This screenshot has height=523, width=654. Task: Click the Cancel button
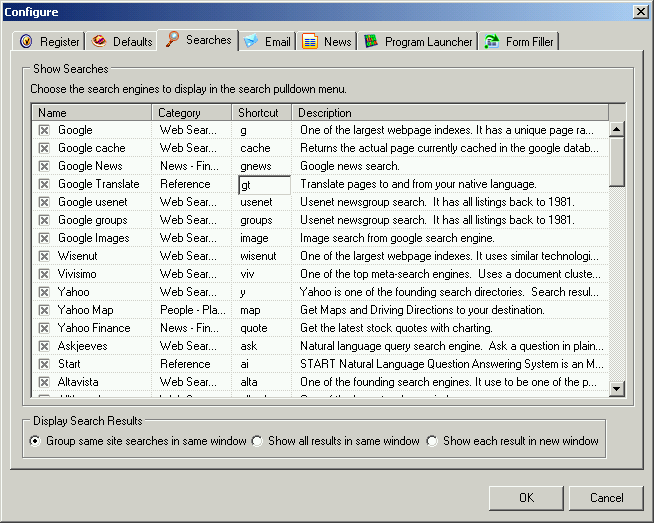pos(606,498)
